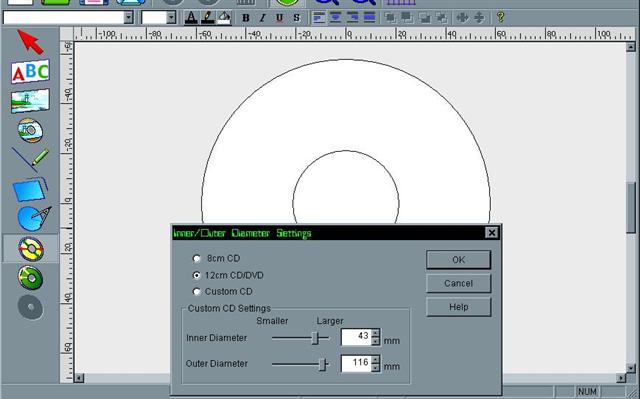Select the green disc tool in sidebar
Screen dimensions: 640x399
coord(31,277)
